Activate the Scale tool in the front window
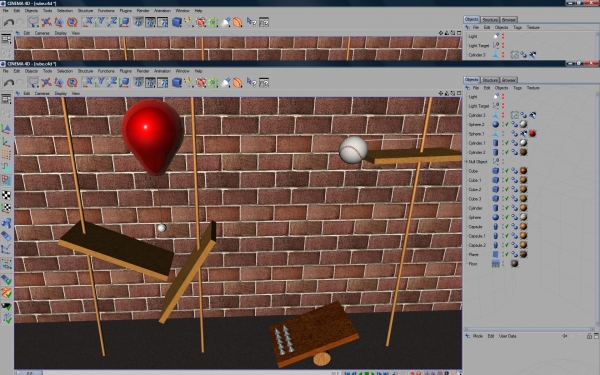The width and height of the screenshot is (600, 375). (59, 82)
